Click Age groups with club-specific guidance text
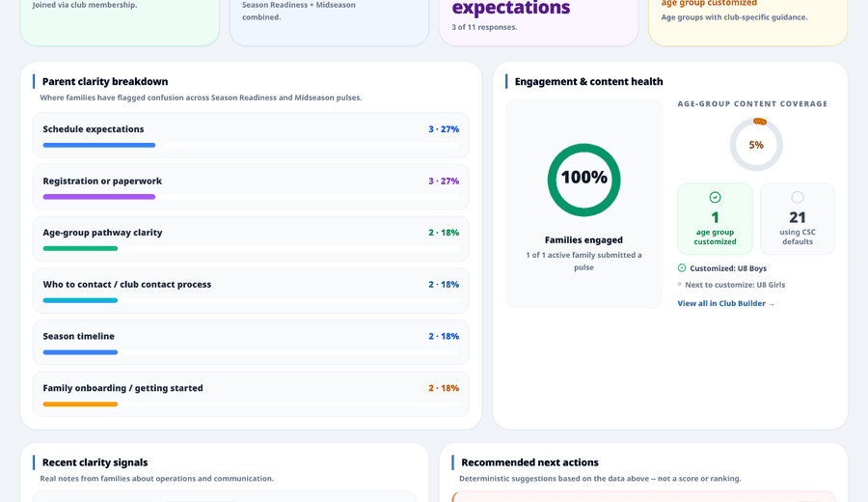 (734, 17)
